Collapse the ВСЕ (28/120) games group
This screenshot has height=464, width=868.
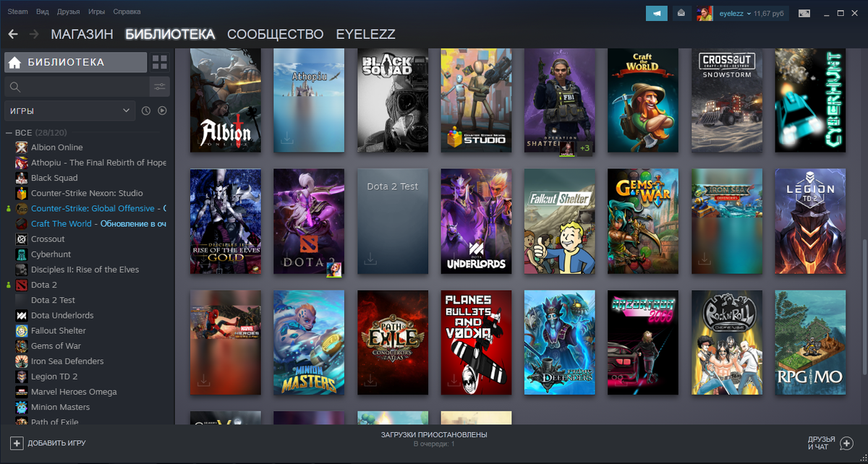tap(9, 132)
